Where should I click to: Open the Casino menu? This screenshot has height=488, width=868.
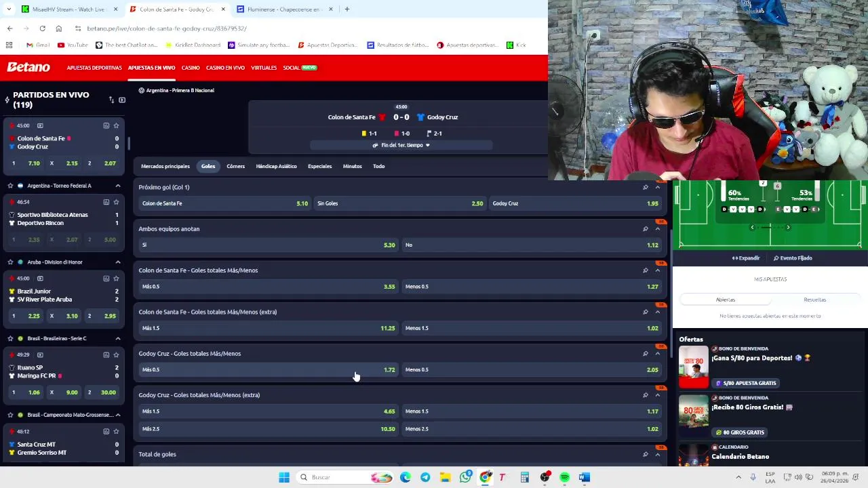coord(191,68)
